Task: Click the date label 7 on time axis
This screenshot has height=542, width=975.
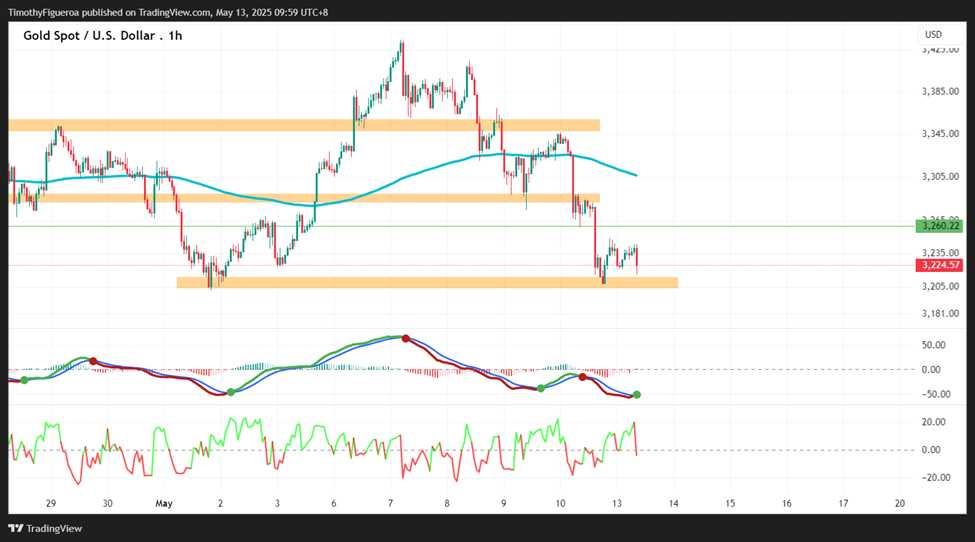Action: (390, 503)
